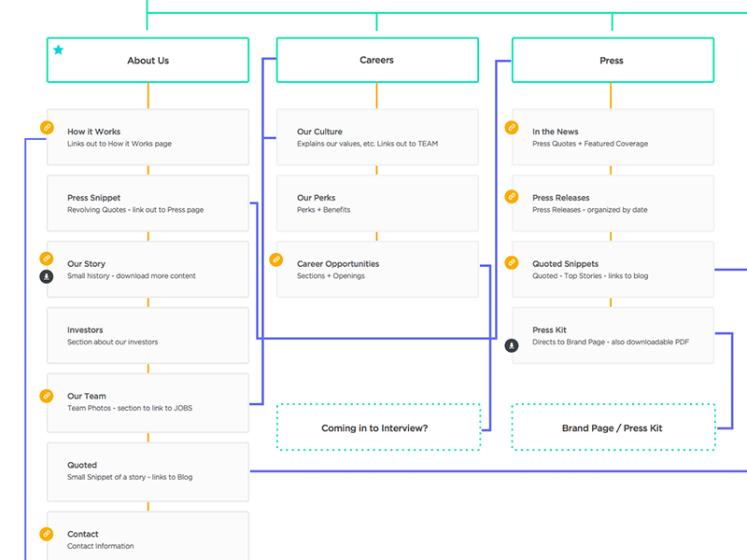
Task: Click the link icon beside Contact
Action: (x=47, y=534)
